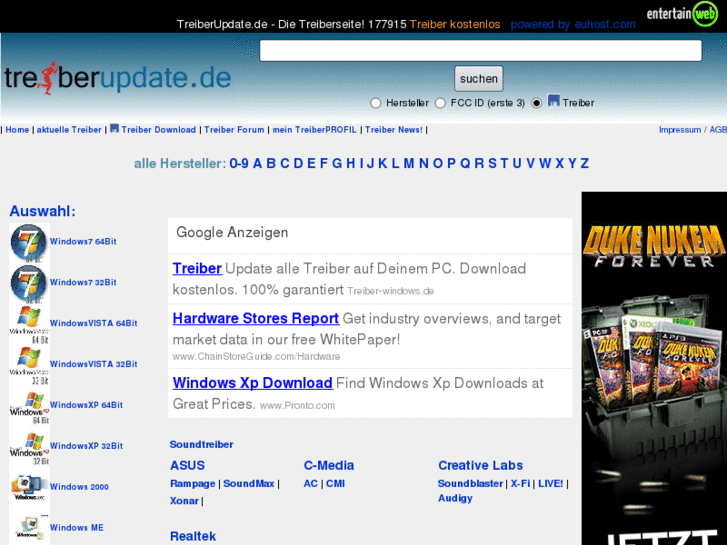Click the Treiber ad headline link
The image size is (727, 545).
click(197, 269)
